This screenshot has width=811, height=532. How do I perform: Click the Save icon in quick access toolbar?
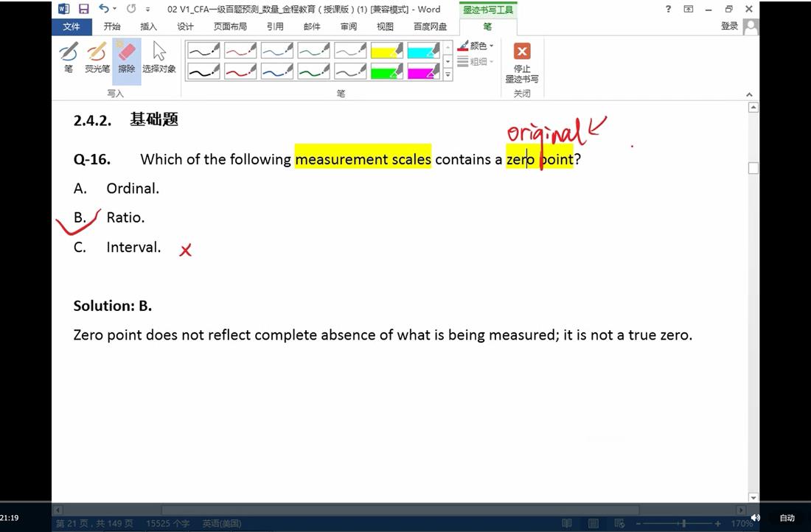pyautogui.click(x=83, y=9)
